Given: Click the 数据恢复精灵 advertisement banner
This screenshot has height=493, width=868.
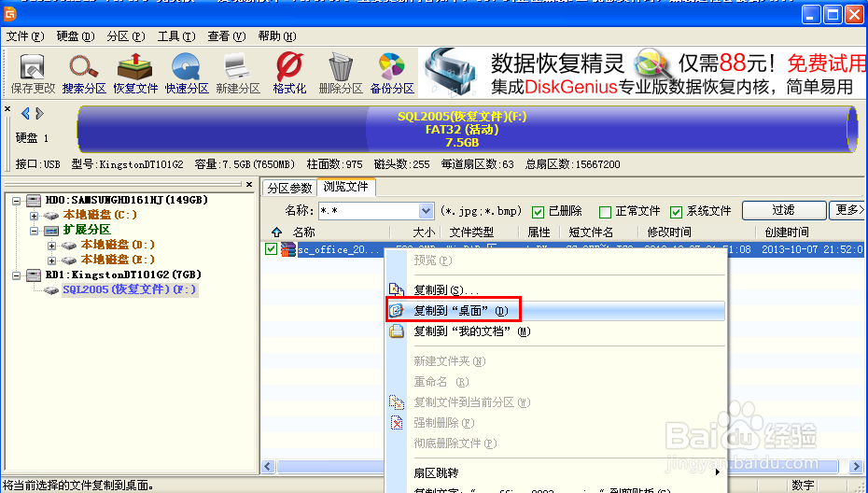Looking at the screenshot, I should click(643, 73).
